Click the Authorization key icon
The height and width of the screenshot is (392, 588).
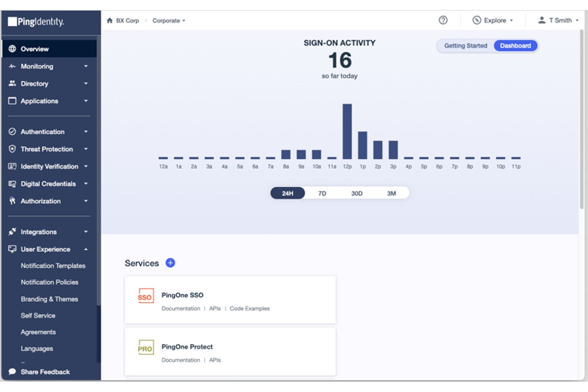[12, 201]
